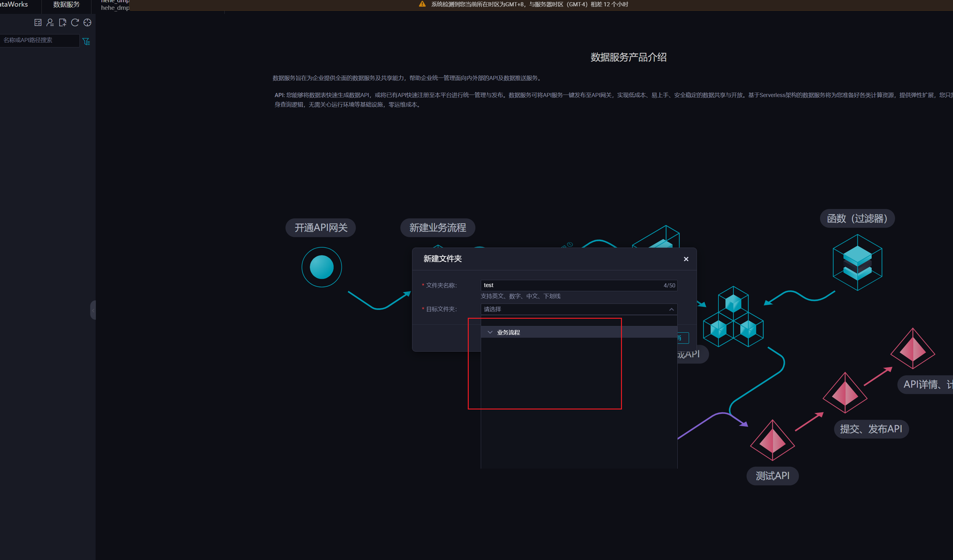Click the refresh icon in sidebar toolbar

(75, 23)
